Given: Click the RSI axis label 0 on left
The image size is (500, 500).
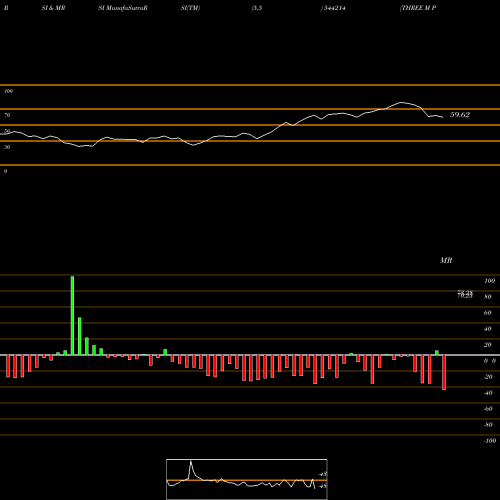Looking at the screenshot, I should [x=5, y=171].
